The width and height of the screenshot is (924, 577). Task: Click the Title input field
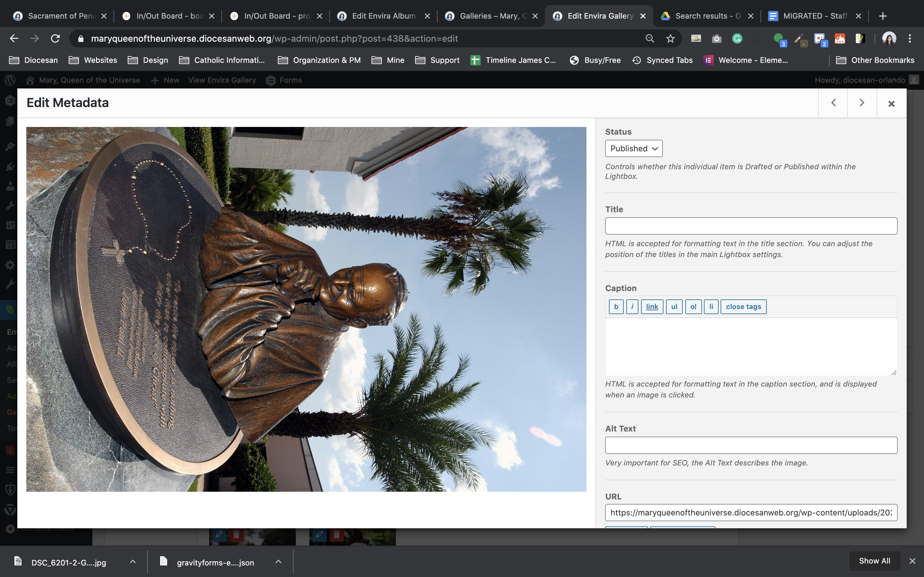point(751,226)
